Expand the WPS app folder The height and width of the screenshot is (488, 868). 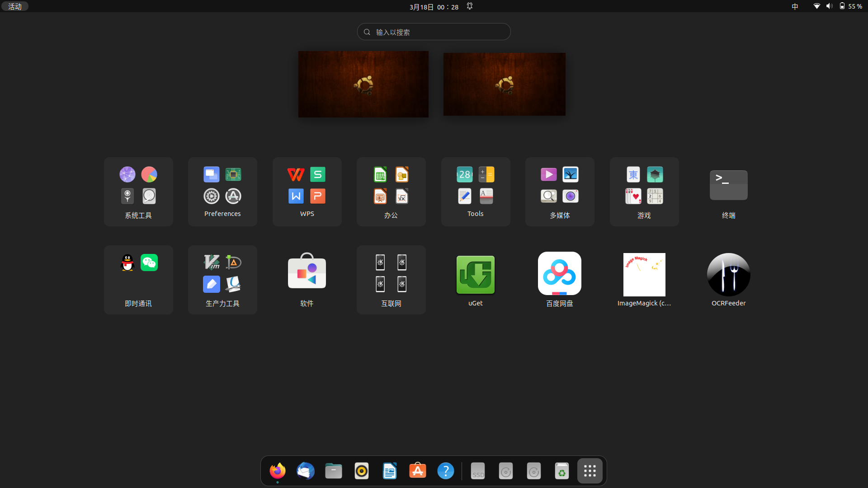pyautogui.click(x=307, y=192)
